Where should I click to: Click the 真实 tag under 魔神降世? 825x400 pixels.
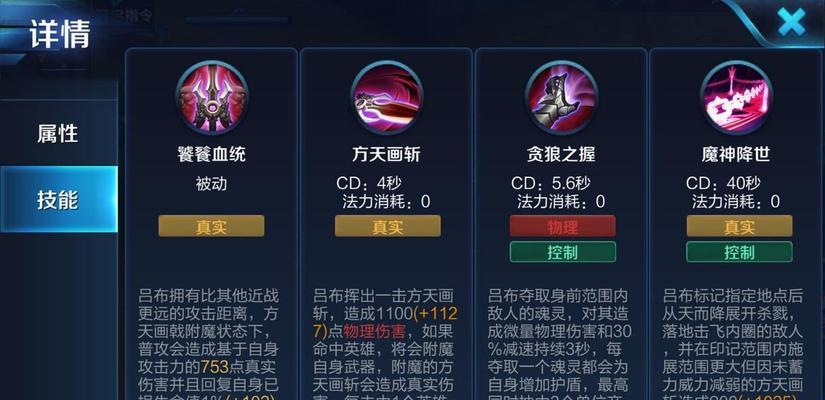[x=739, y=226]
